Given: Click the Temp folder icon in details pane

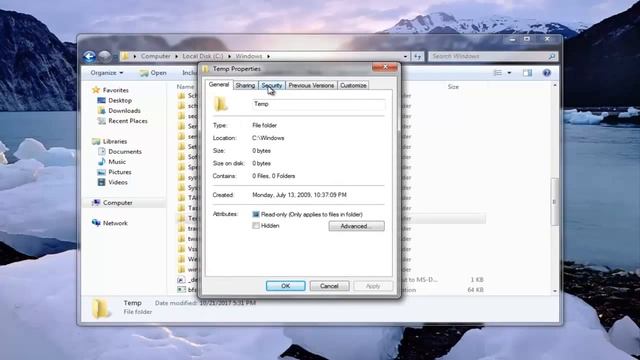Looking at the screenshot, I should (x=100, y=308).
